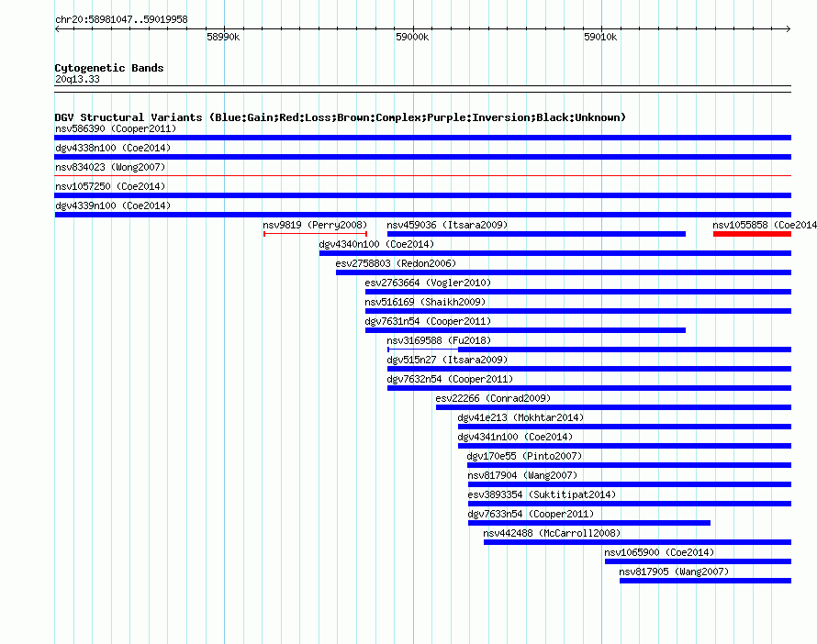Select the 20q13.33 band label

coord(77,79)
